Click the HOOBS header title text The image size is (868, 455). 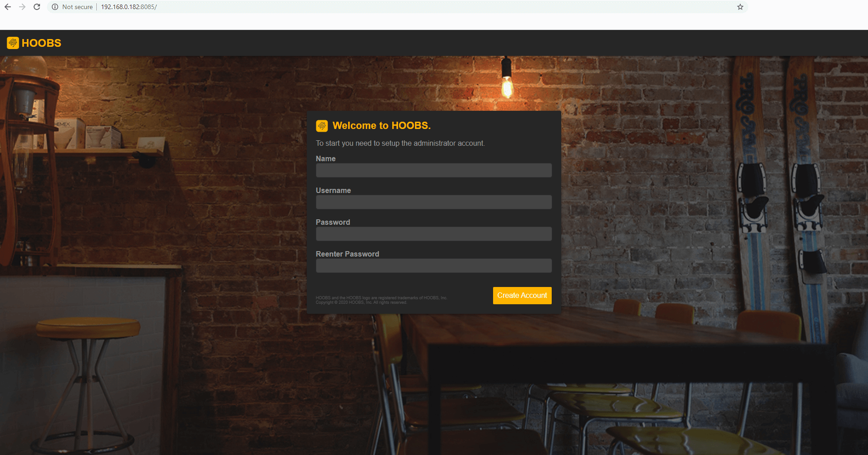[41, 43]
